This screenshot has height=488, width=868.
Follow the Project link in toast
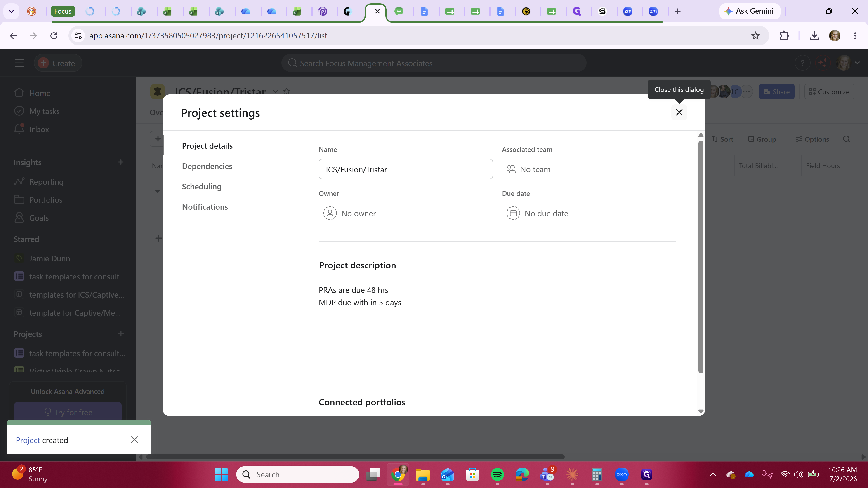28,440
